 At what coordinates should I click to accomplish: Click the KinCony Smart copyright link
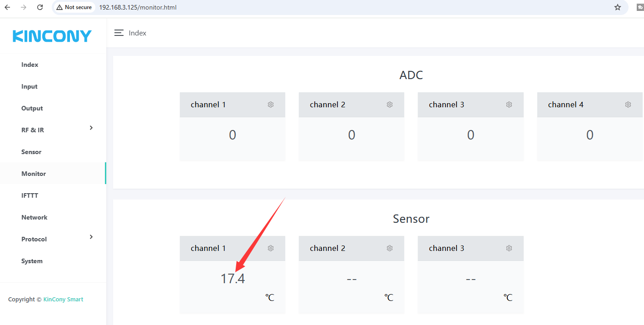(63, 300)
